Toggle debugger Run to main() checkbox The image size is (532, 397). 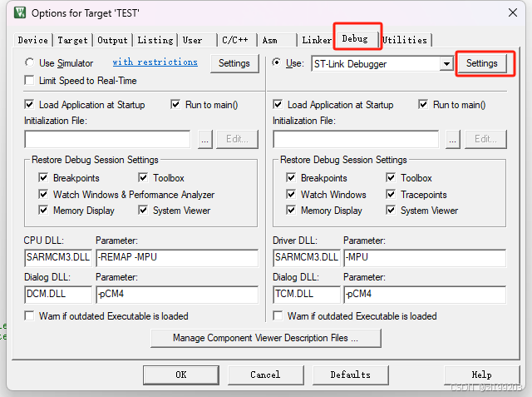[x=423, y=104]
